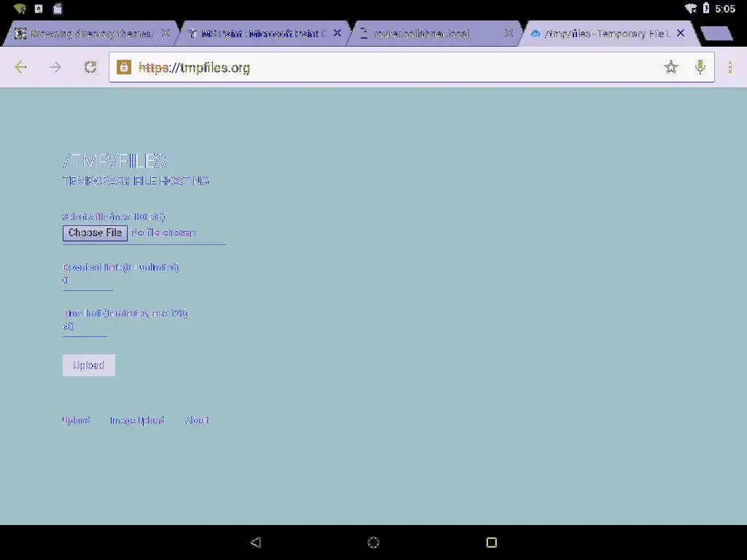Screen dimensions: 747x560
Task: Click the Upload submit button
Action: (88, 365)
